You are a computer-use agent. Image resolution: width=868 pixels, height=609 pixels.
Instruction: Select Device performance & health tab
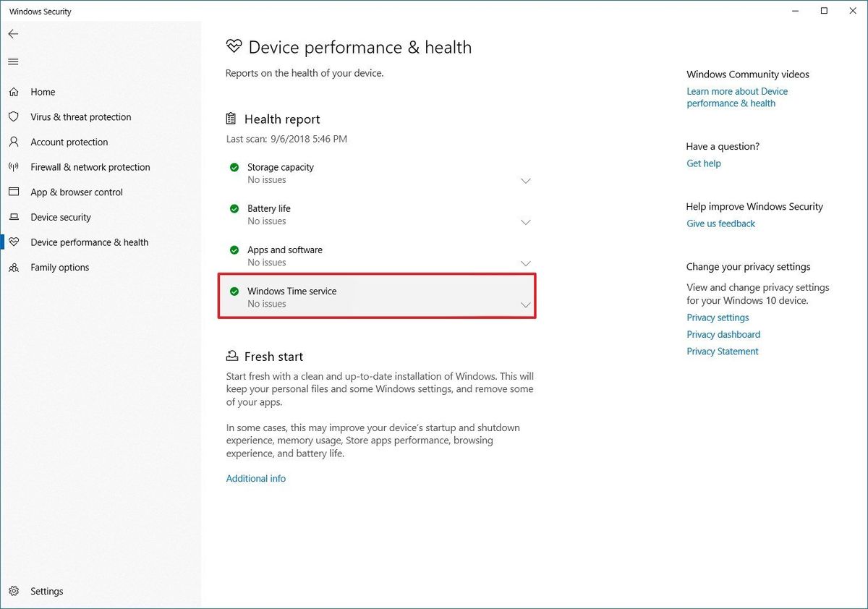tap(90, 242)
